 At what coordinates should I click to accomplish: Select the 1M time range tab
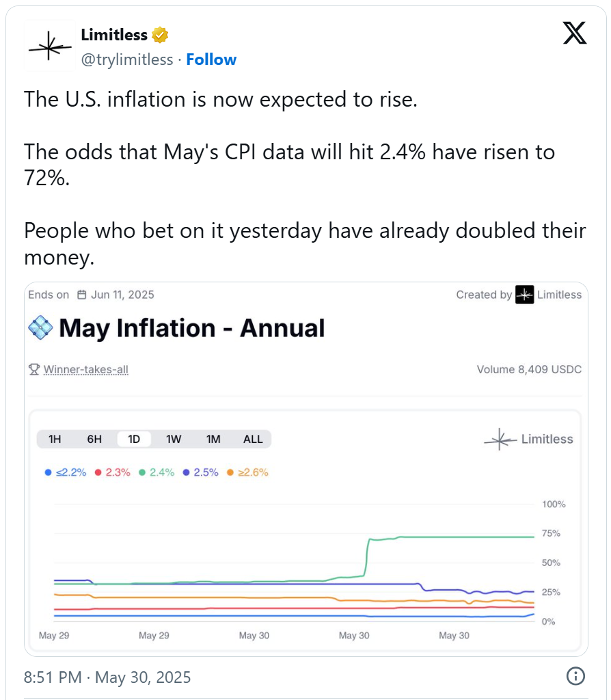[x=213, y=439]
